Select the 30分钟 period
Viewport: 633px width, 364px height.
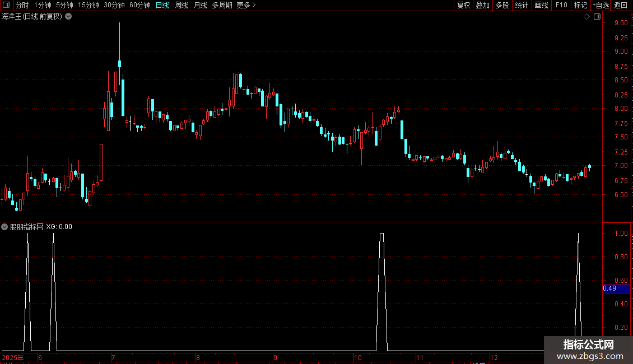click(x=114, y=5)
